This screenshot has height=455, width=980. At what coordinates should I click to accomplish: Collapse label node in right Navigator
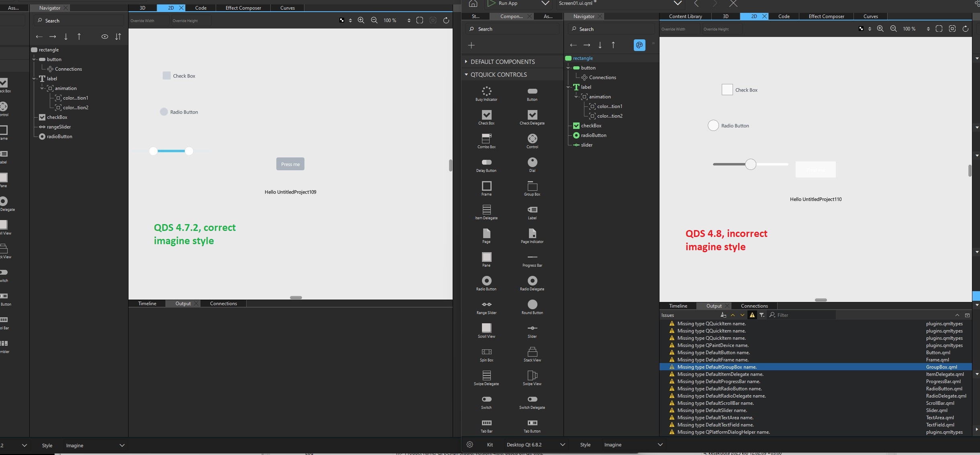(x=568, y=87)
